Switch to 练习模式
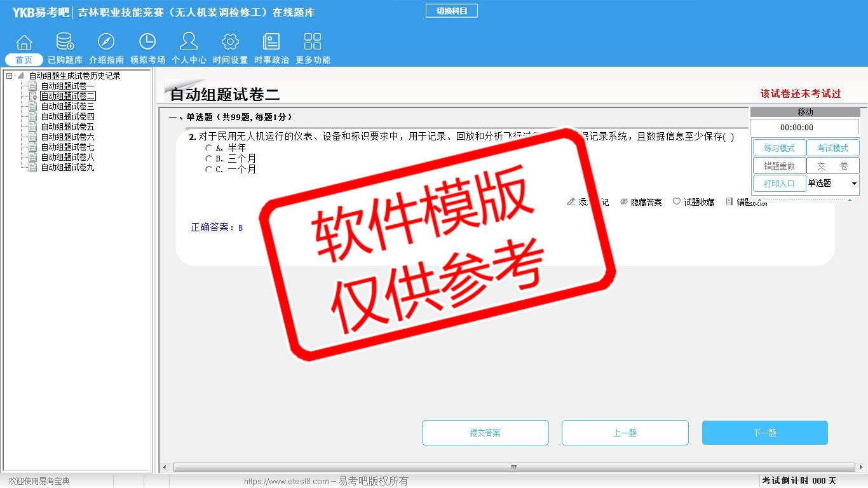 (x=780, y=148)
